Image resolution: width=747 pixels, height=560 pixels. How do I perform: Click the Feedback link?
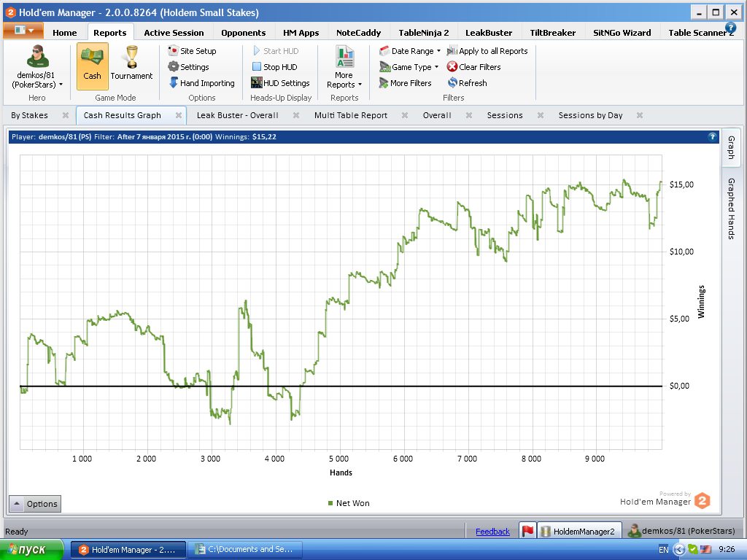coord(492,532)
